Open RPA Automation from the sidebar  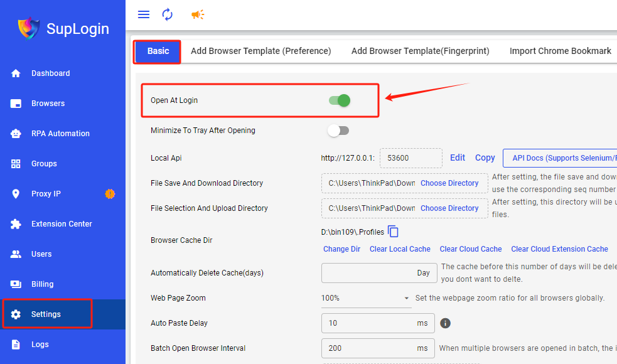tap(60, 134)
